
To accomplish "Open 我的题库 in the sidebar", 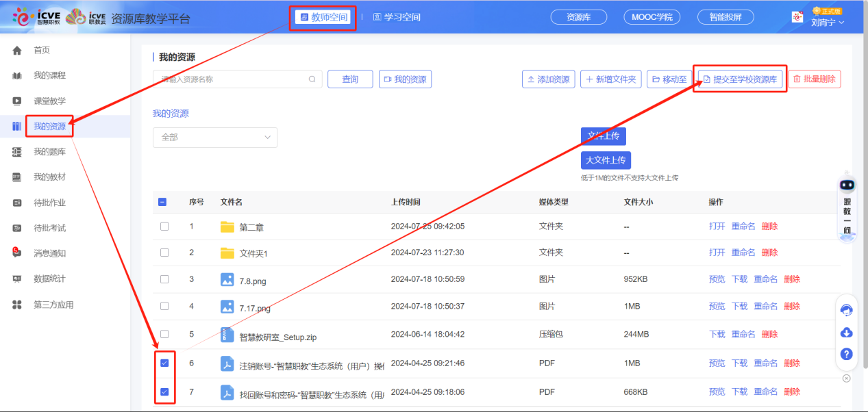I will [50, 152].
